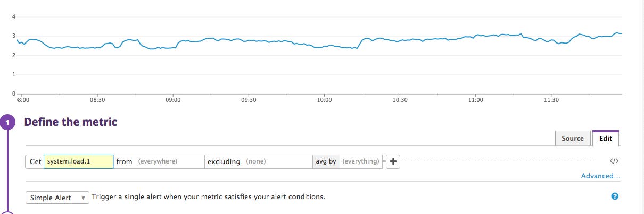Click the 10:00 time axis label
Image resolution: width=644 pixels, height=214 pixels.
click(x=324, y=100)
